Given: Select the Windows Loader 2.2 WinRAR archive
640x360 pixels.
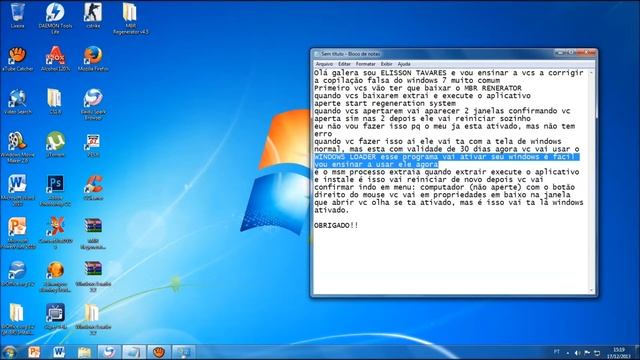Looking at the screenshot, I should [x=93, y=276].
